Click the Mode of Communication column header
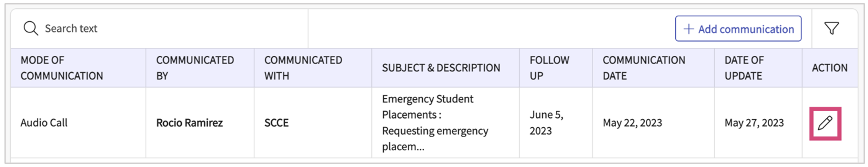 coord(62,68)
